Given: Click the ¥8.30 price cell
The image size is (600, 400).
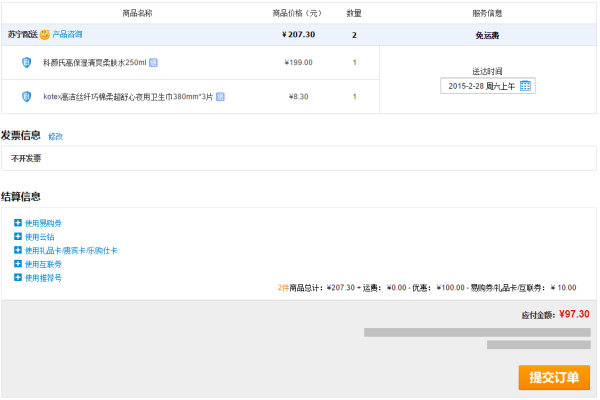Looking at the screenshot, I should (x=298, y=97).
